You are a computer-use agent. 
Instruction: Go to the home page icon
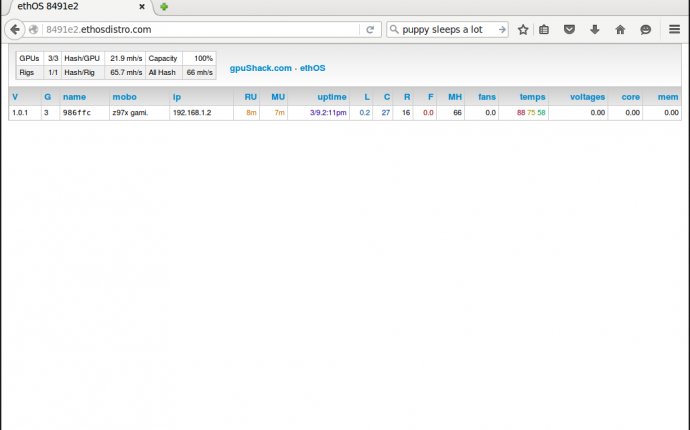coord(620,29)
